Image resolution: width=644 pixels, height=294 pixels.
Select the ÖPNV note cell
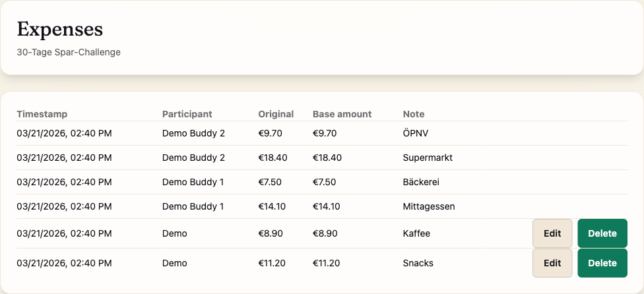[416, 133]
